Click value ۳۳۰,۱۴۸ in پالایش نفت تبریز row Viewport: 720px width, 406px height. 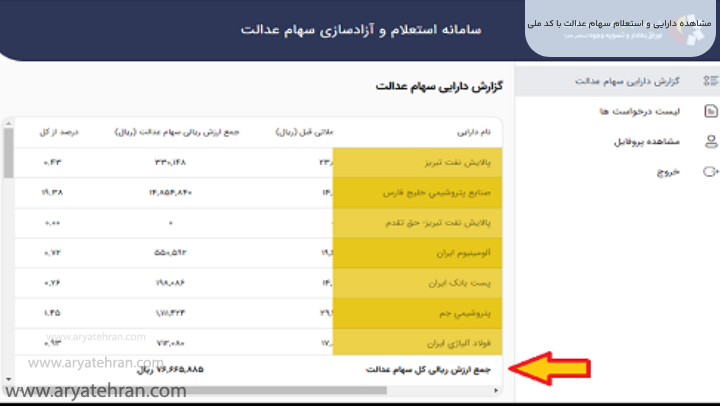170,162
